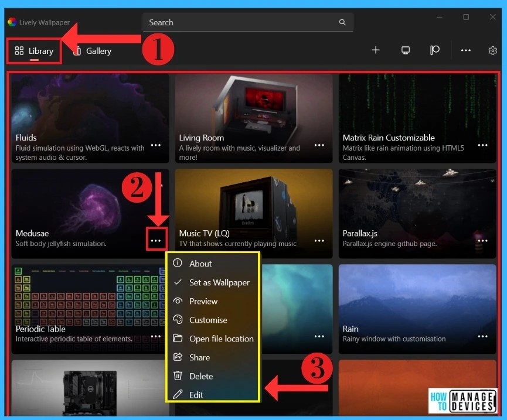Click the search magnifier icon

point(342,22)
